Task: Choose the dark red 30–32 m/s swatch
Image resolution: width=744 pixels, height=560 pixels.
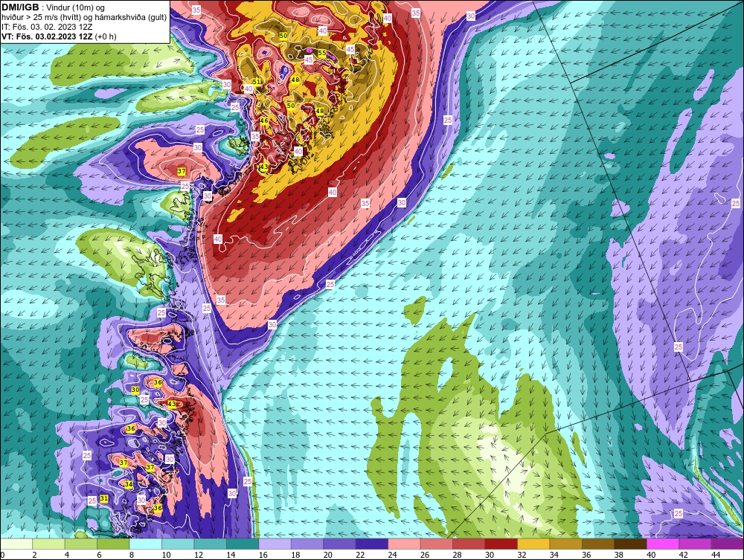Action: click(x=501, y=544)
